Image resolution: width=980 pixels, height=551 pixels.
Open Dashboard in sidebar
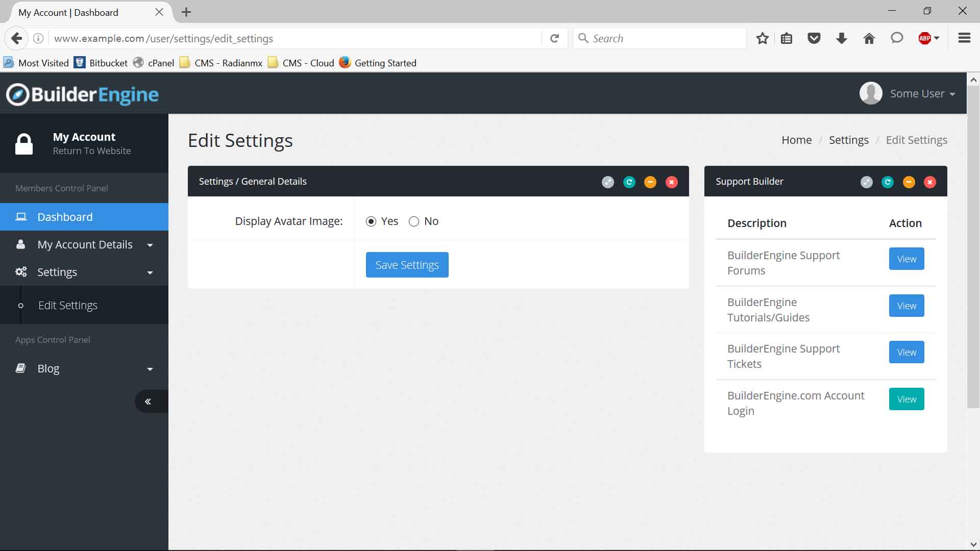(65, 217)
